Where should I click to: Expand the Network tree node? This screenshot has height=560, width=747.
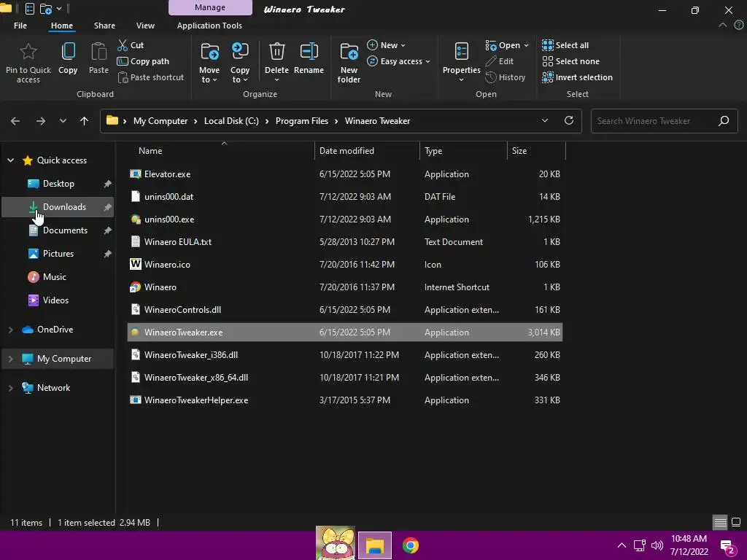click(10, 388)
